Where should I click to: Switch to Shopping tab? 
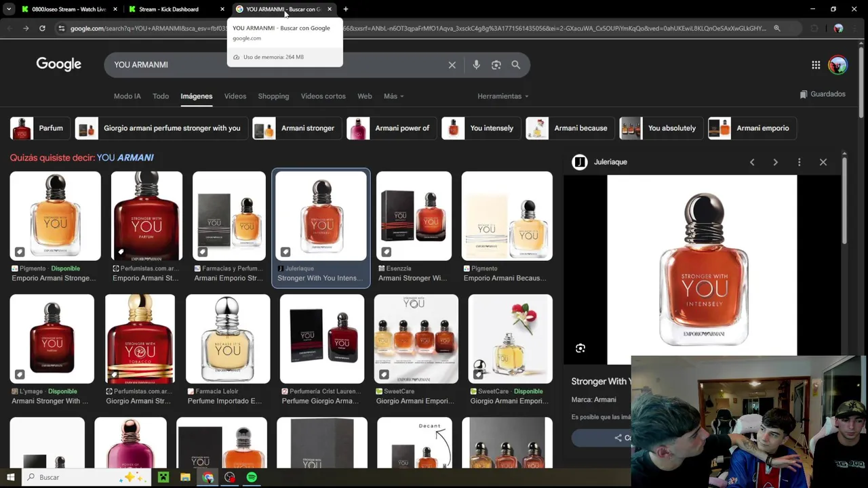point(273,96)
